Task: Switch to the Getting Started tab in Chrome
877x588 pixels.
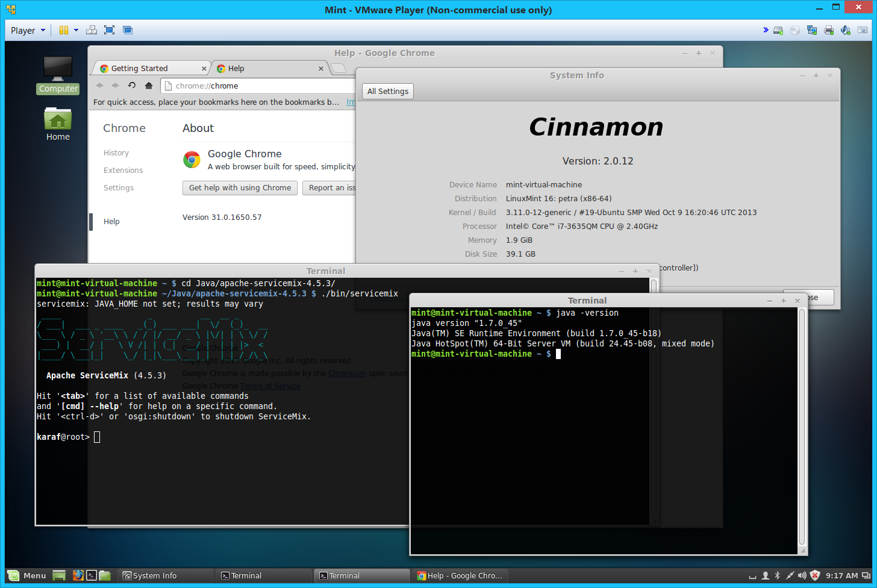Action: point(151,68)
